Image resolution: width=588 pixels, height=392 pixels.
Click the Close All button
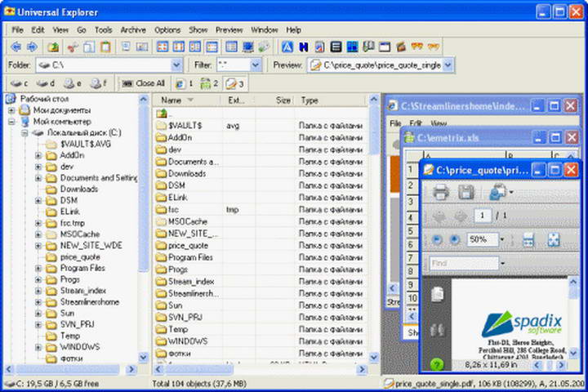coord(144,83)
